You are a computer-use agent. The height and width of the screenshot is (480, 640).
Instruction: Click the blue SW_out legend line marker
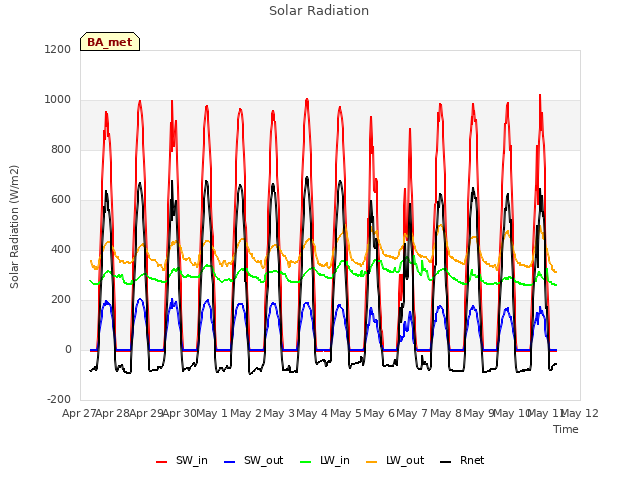click(230, 462)
